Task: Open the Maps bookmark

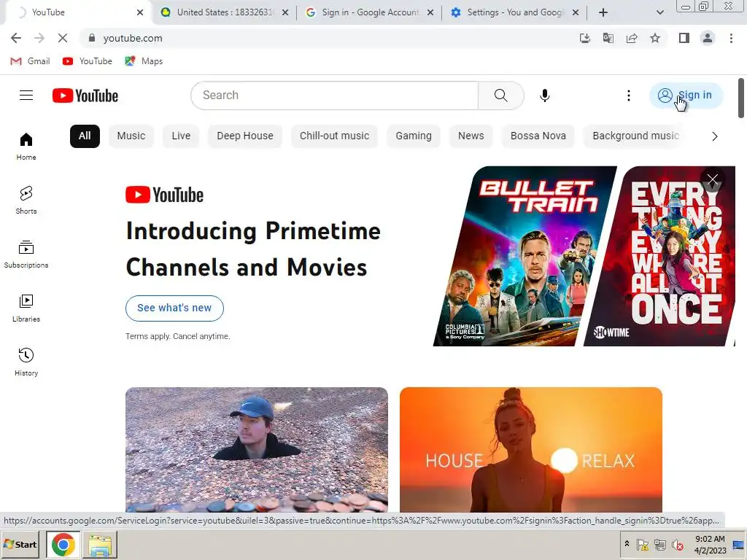Action: pos(144,61)
